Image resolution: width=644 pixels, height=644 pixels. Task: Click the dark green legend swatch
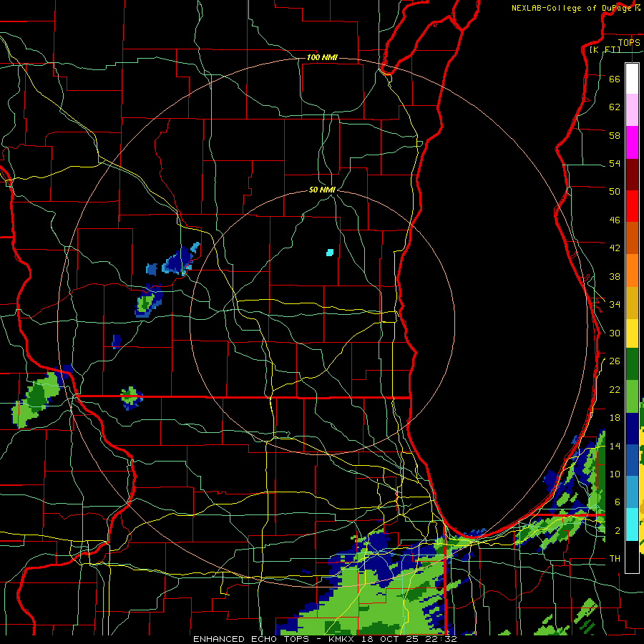[x=632, y=364]
